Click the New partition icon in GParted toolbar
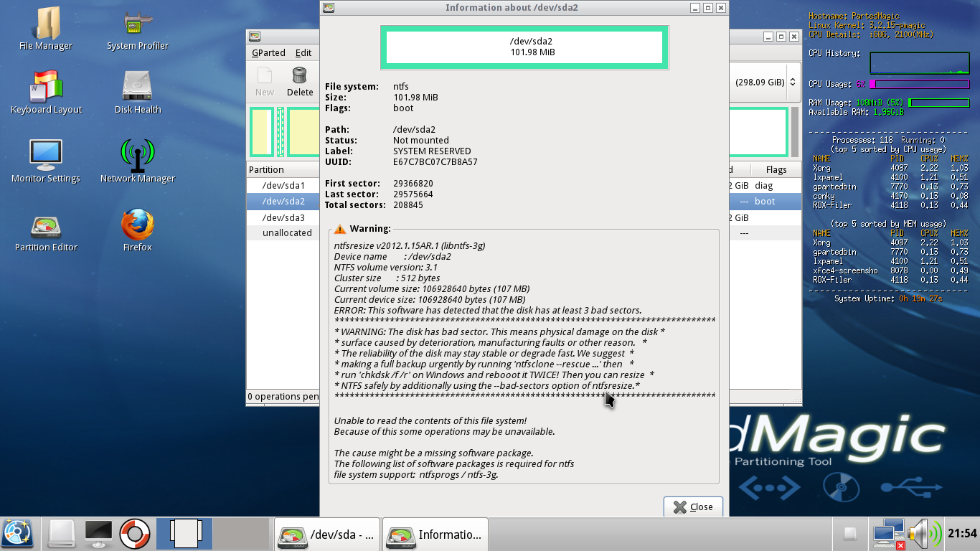The height and width of the screenshot is (551, 980). pos(264,81)
